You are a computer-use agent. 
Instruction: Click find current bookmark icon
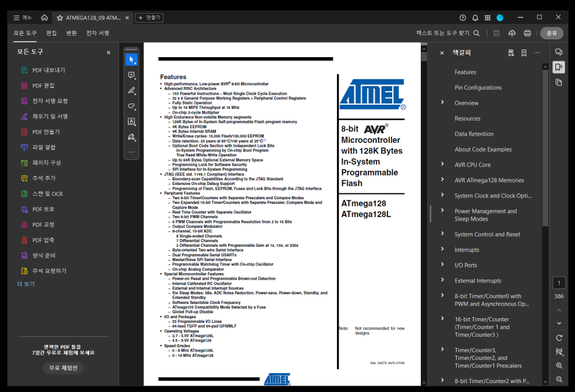[x=511, y=53]
